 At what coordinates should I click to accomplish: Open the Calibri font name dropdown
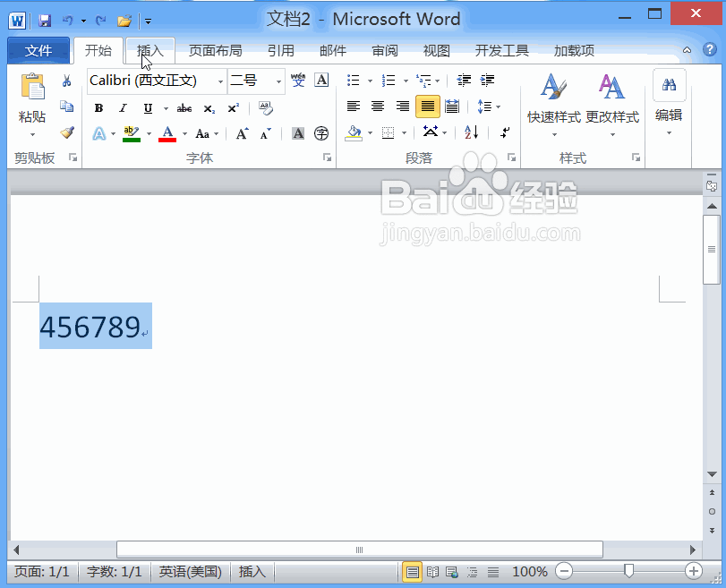221,81
